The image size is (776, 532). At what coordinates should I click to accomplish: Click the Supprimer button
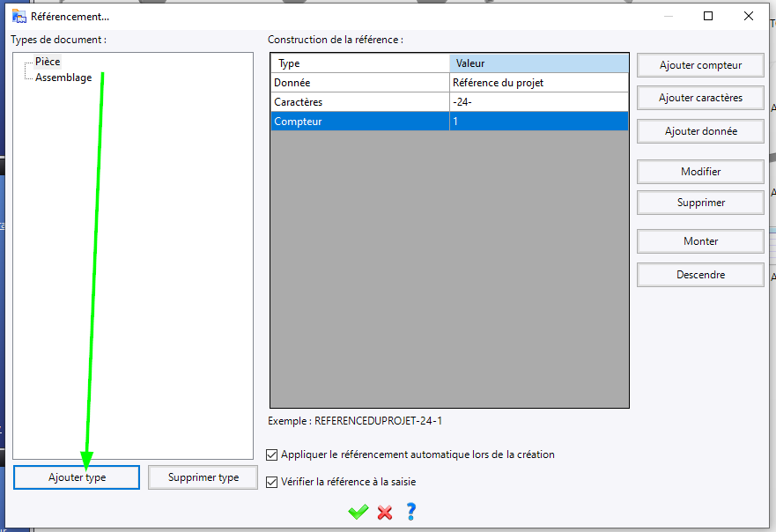(700, 203)
